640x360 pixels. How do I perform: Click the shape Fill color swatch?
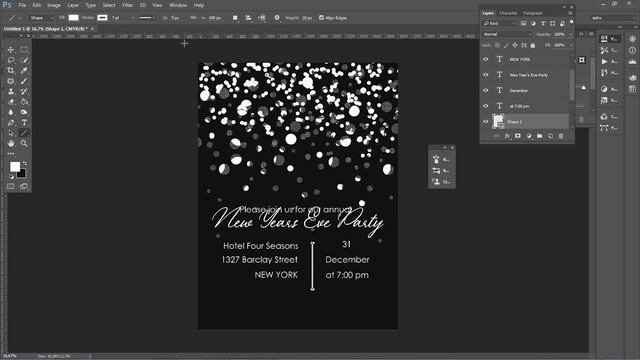click(x=73, y=18)
